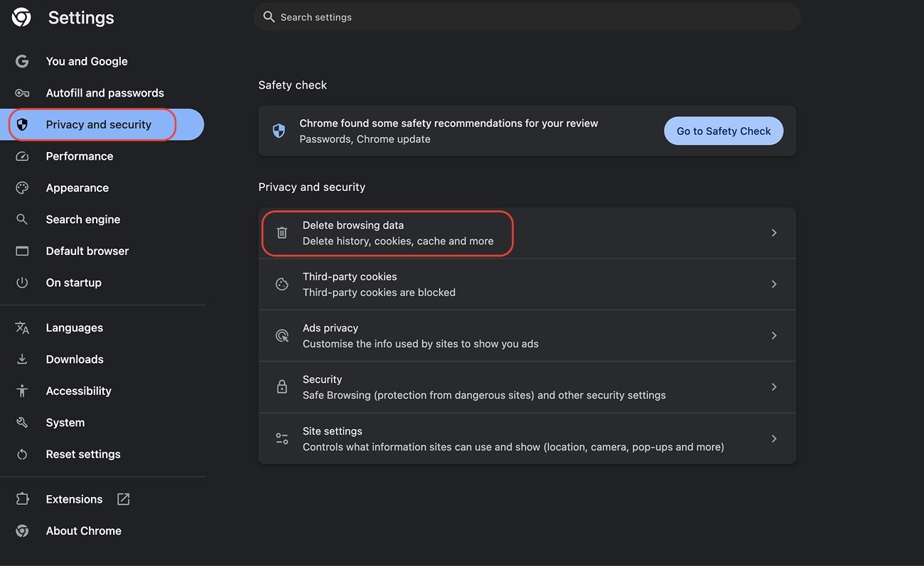Viewport: 924px width, 566px height.
Task: Click the Go to Safety Check button
Action: (x=723, y=131)
